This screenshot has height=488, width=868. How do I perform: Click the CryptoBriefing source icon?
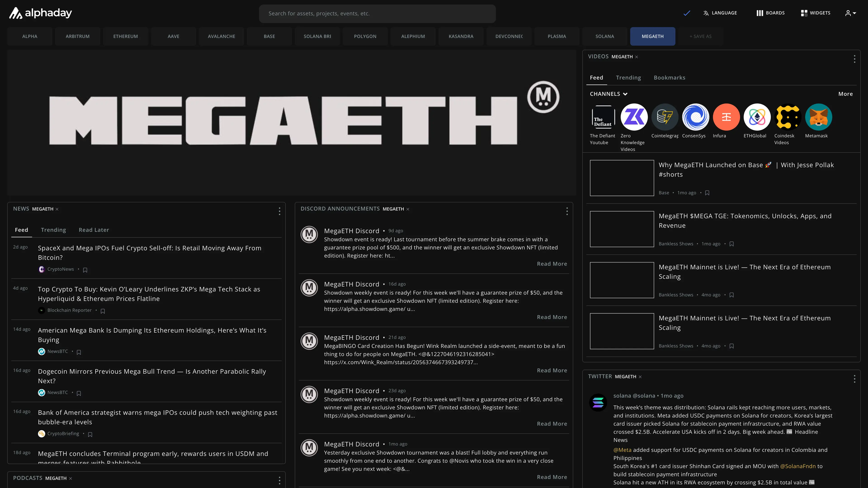pos(41,434)
